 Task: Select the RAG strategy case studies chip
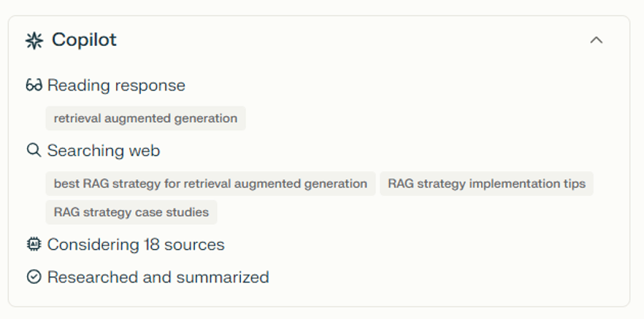[x=131, y=212]
